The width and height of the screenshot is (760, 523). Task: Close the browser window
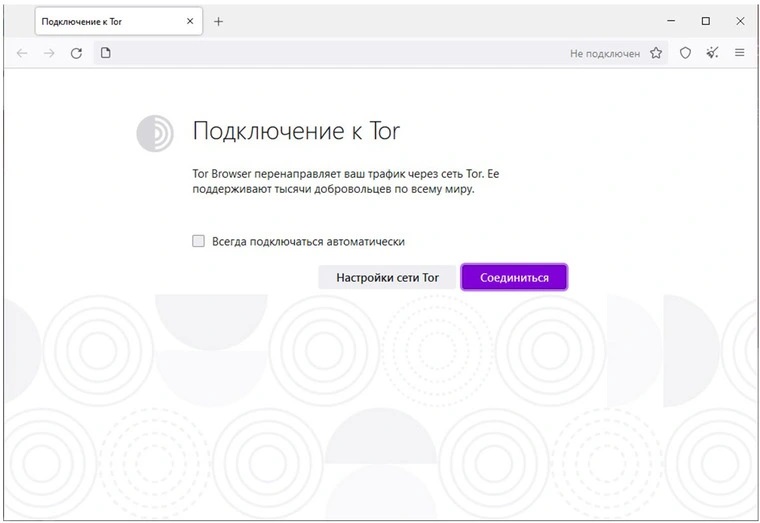click(740, 21)
